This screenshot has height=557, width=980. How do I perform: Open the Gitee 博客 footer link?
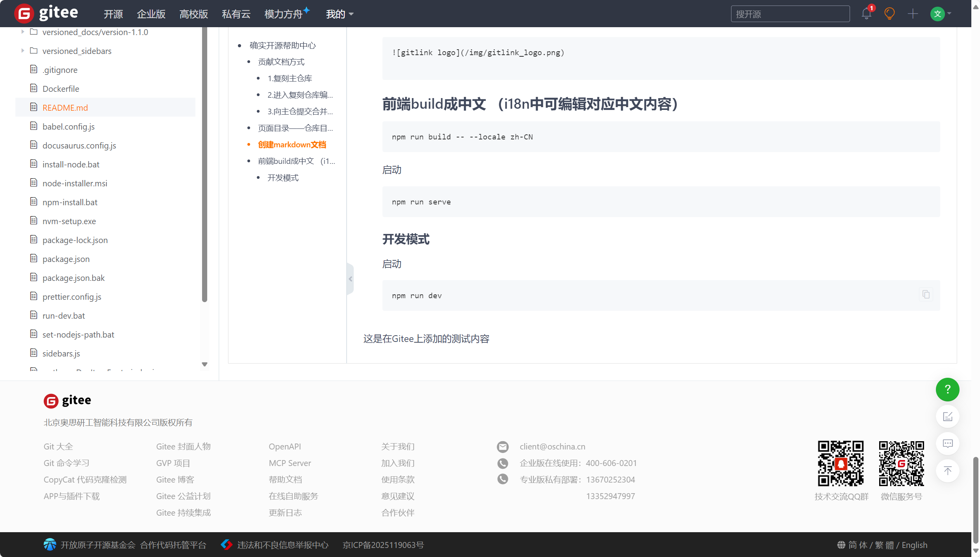(175, 479)
